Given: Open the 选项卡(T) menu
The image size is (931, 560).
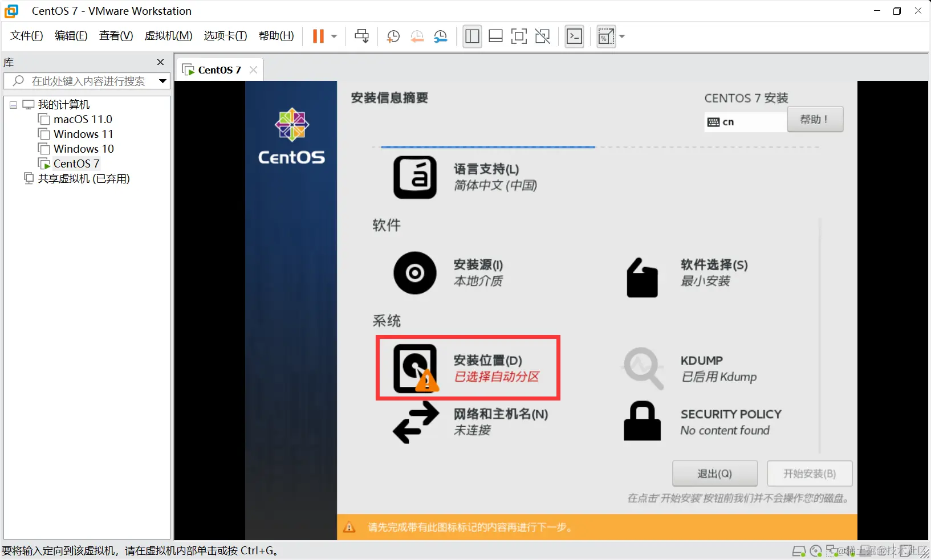Looking at the screenshot, I should coord(225,36).
